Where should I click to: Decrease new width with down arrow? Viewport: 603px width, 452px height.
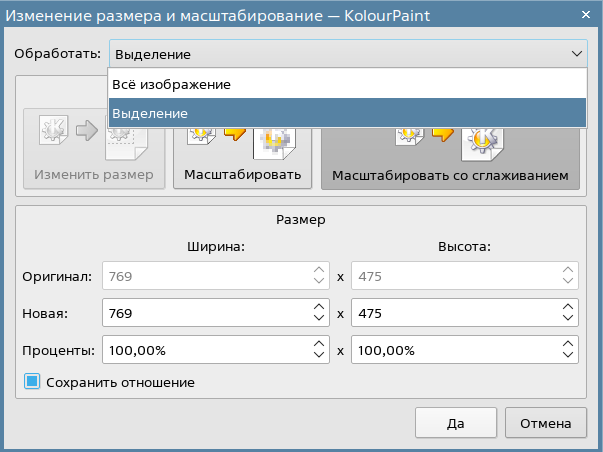(319, 320)
